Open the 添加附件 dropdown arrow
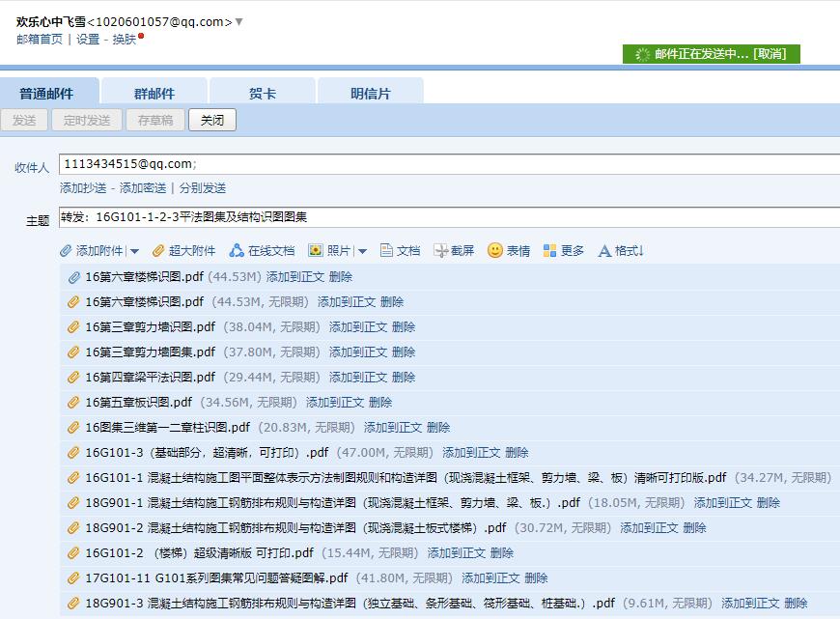This screenshot has width=840, height=619. pos(134,251)
